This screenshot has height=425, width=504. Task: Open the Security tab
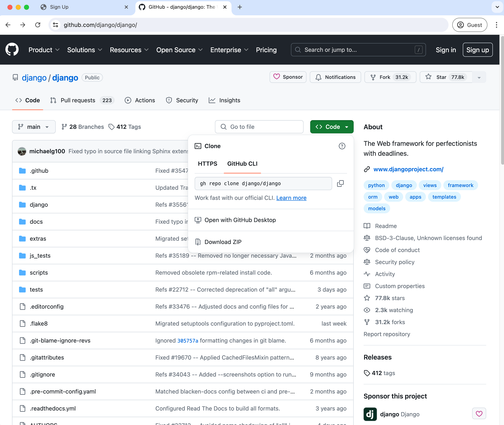pyautogui.click(x=182, y=100)
